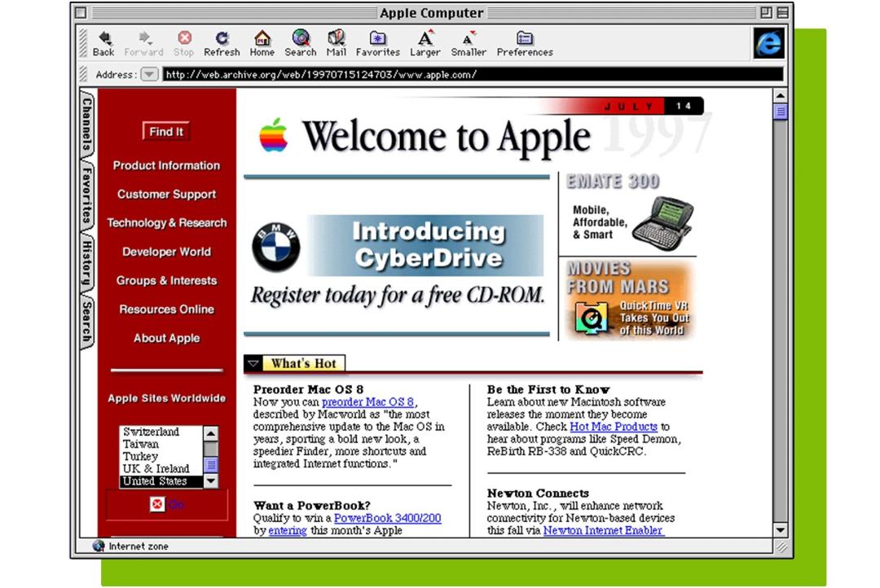Select Taiwan in the country list
Screen dimensions: 880x588
coord(161,444)
